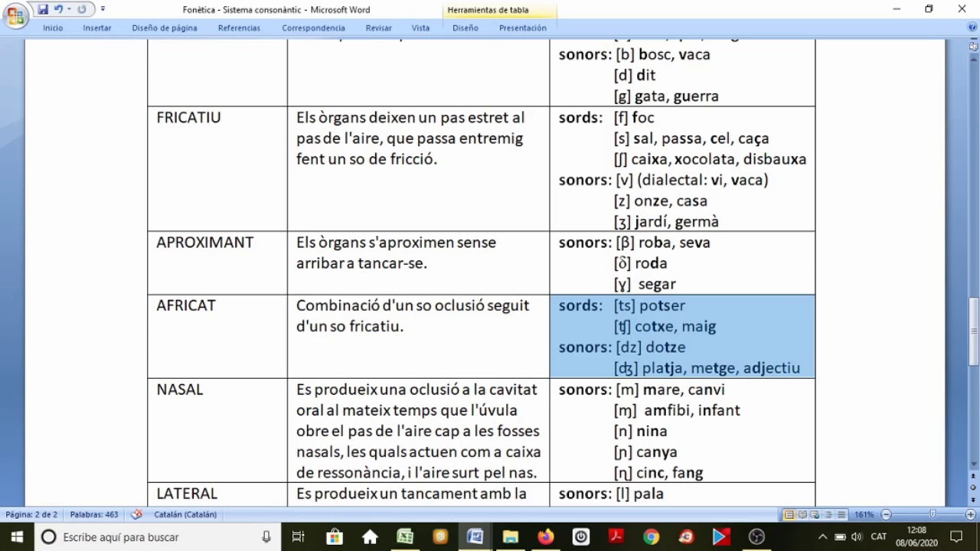Viewport: 980px width, 551px height.
Task: Save the document with the floppy icon
Action: (43, 9)
